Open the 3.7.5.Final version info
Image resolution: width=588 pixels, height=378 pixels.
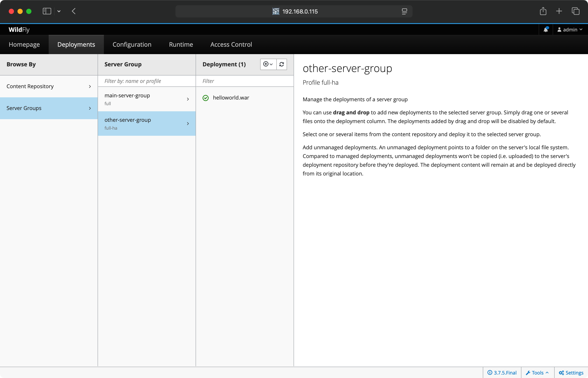[502, 373]
